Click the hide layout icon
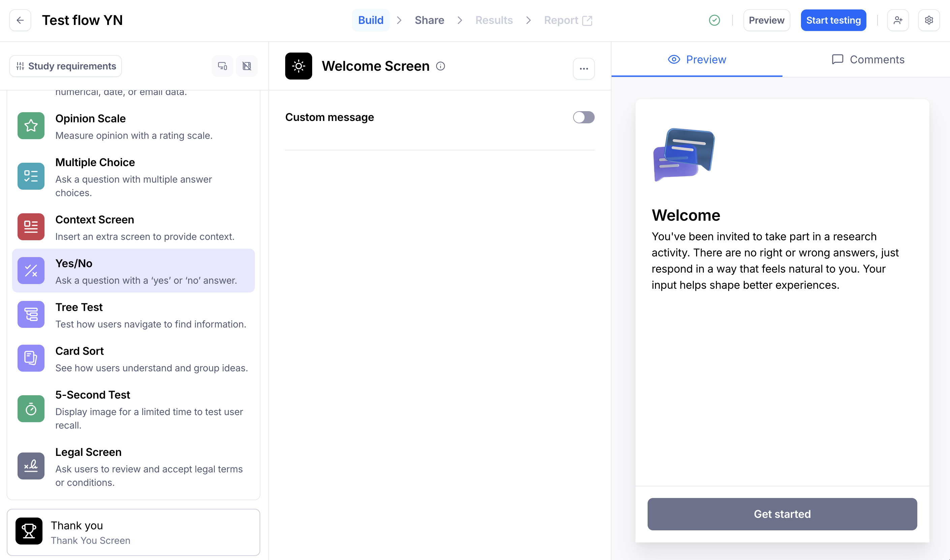Screen dimensions: 950x560 point(247,66)
